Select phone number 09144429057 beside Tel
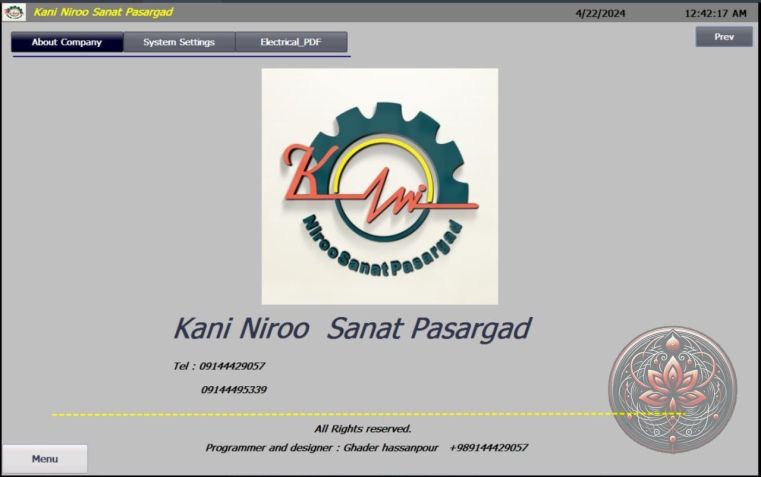 tap(233, 366)
